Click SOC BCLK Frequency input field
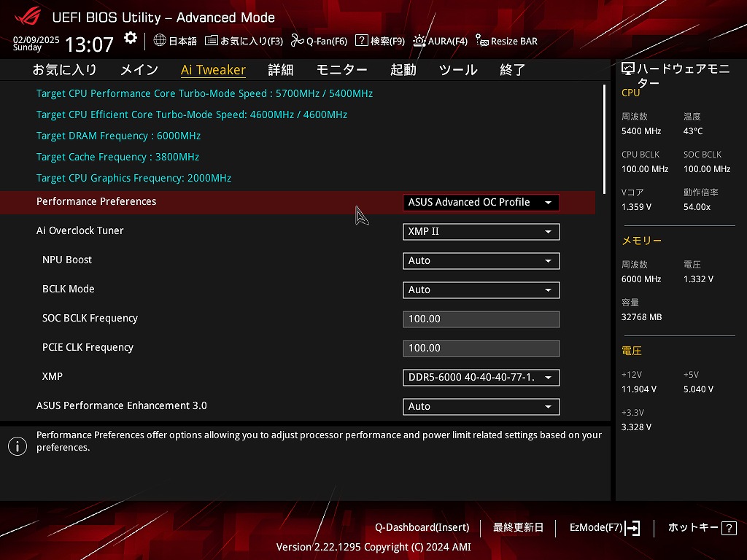 tap(481, 319)
